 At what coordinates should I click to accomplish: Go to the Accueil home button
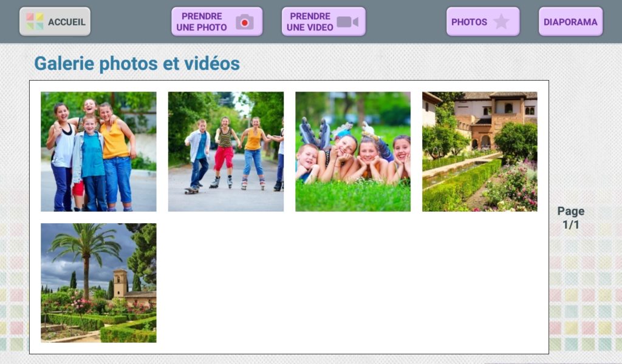pos(55,22)
